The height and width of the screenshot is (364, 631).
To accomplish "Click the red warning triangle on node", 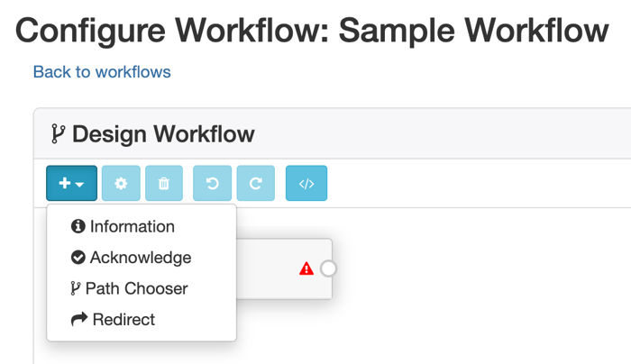I will [306, 268].
